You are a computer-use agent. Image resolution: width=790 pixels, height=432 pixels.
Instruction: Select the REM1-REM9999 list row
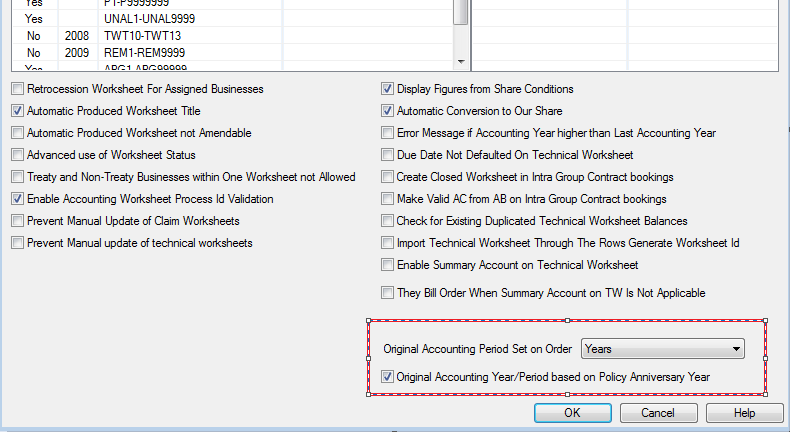pyautogui.click(x=142, y=52)
